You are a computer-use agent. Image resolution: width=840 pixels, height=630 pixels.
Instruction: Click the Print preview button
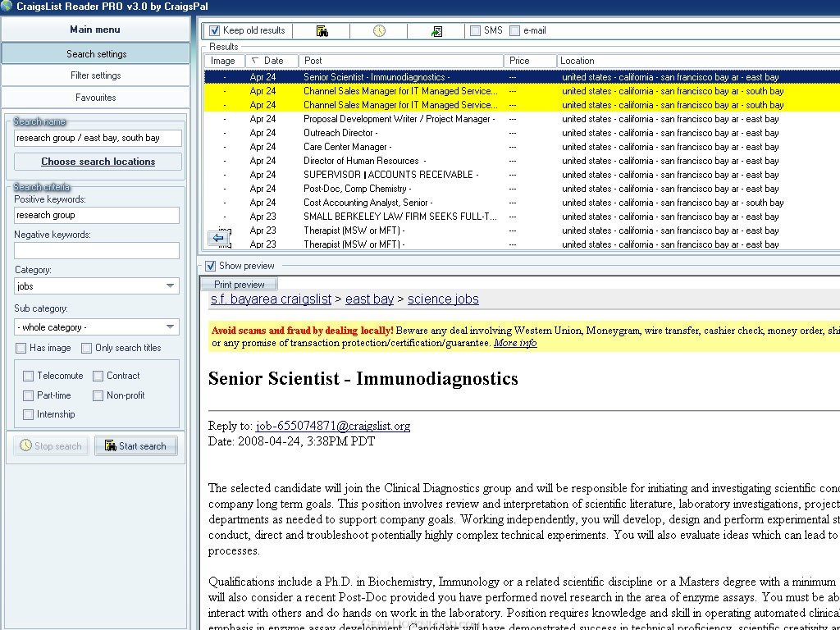[x=239, y=285]
